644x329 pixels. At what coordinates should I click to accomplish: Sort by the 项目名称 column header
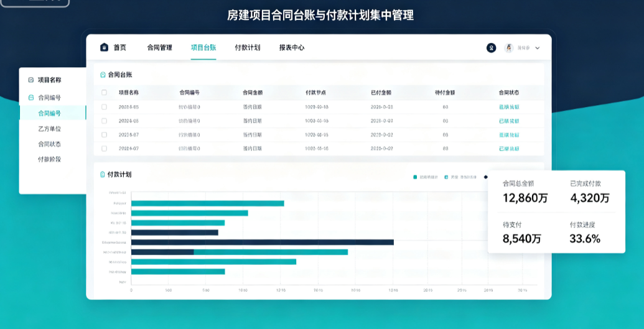(129, 93)
